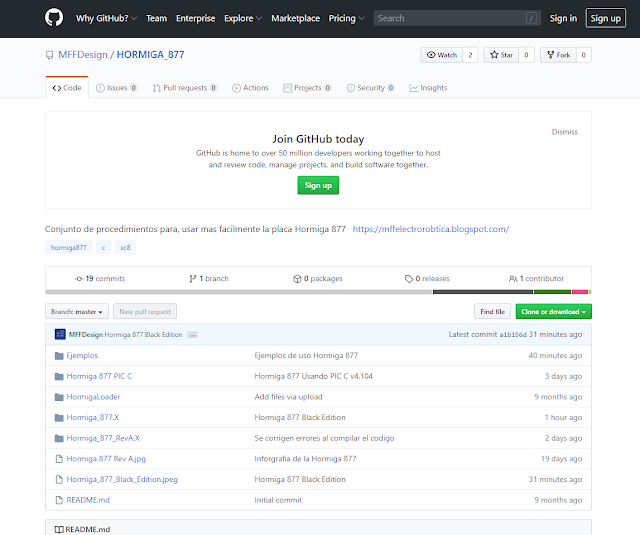Open the MFFDesign owner link
Image resolution: width=640 pixels, height=535 pixels.
83,55
